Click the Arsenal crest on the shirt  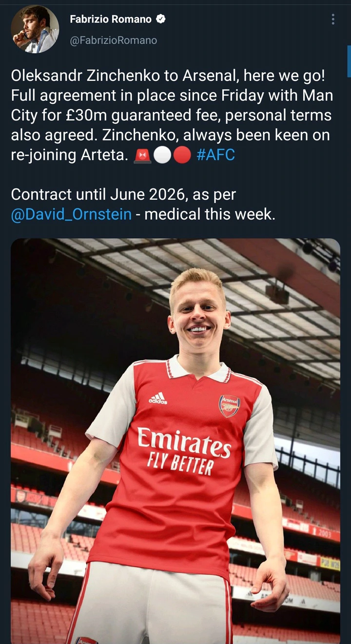229,405
